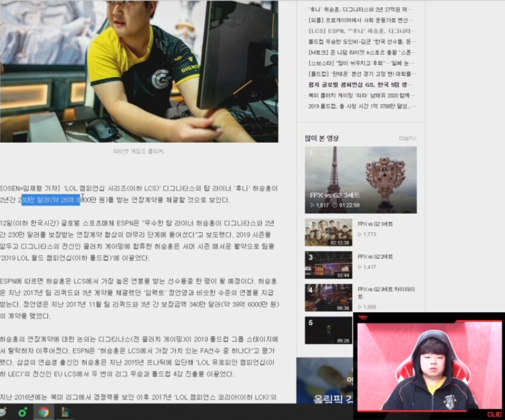Open '[M토크] 존 니덤 라이엇' headline

[x=361, y=53]
